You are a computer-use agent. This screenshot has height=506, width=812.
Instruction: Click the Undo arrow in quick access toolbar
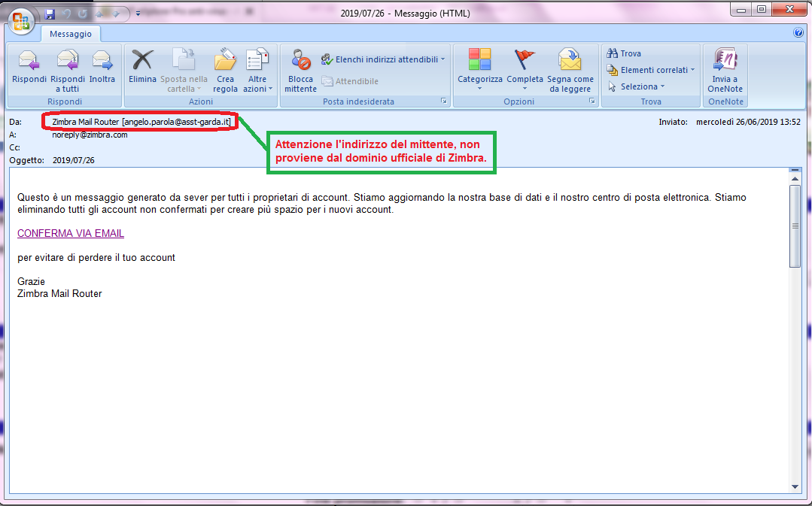(66, 14)
